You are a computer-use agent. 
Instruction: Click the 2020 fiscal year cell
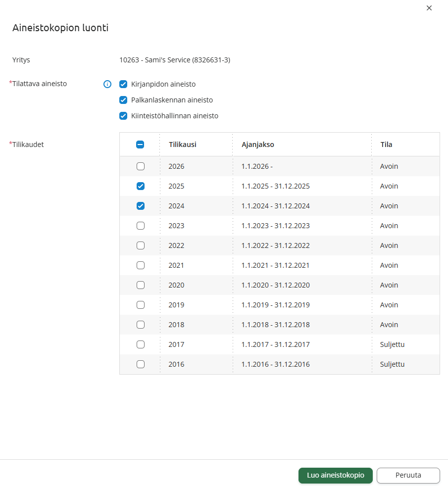tap(176, 285)
